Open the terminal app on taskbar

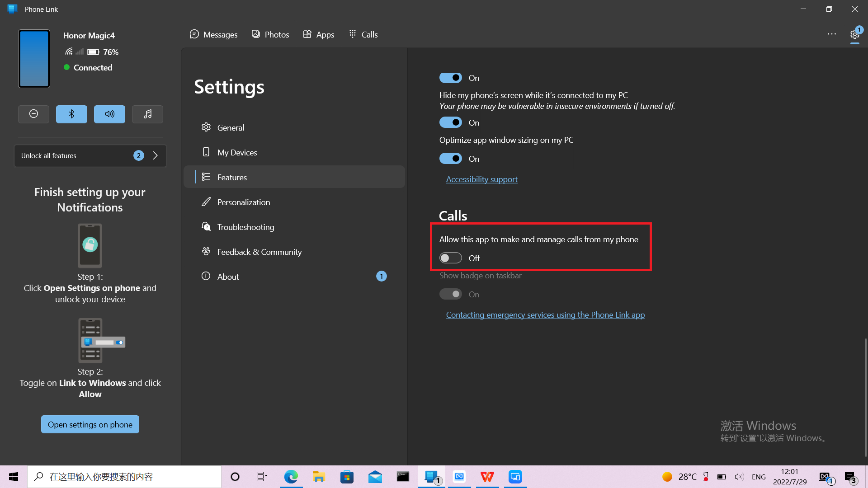pos(403,477)
